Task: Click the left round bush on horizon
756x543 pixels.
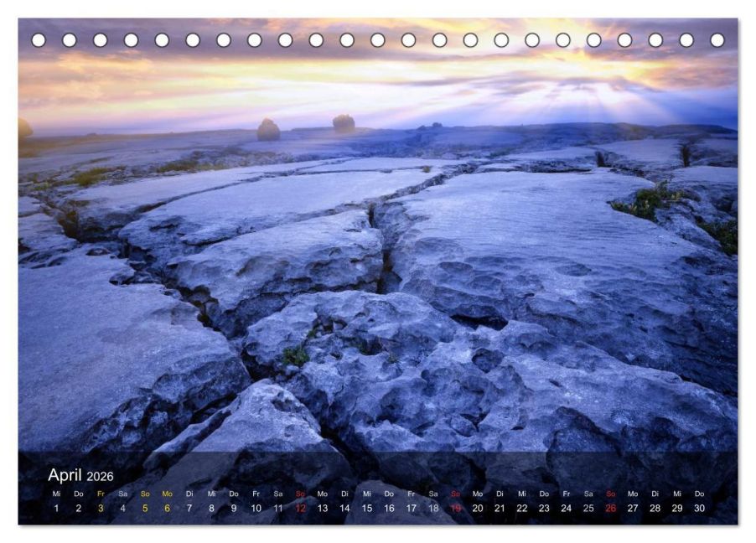Action: click(x=268, y=130)
